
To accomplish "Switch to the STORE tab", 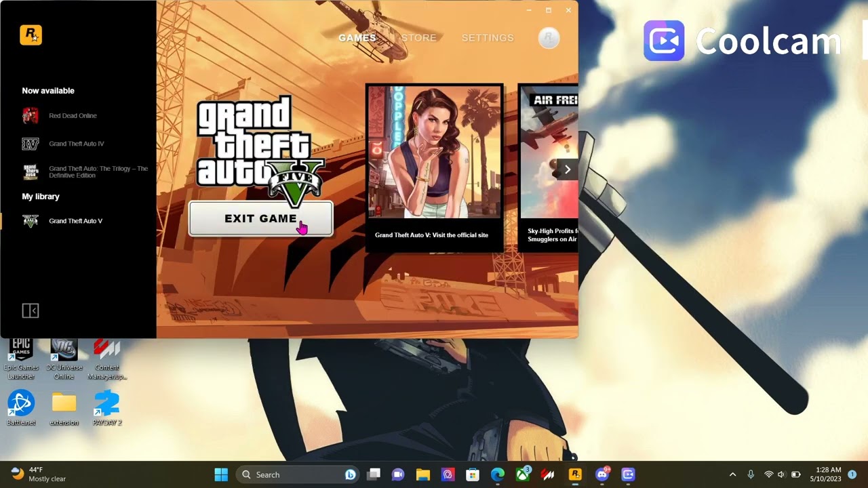I will tap(419, 38).
